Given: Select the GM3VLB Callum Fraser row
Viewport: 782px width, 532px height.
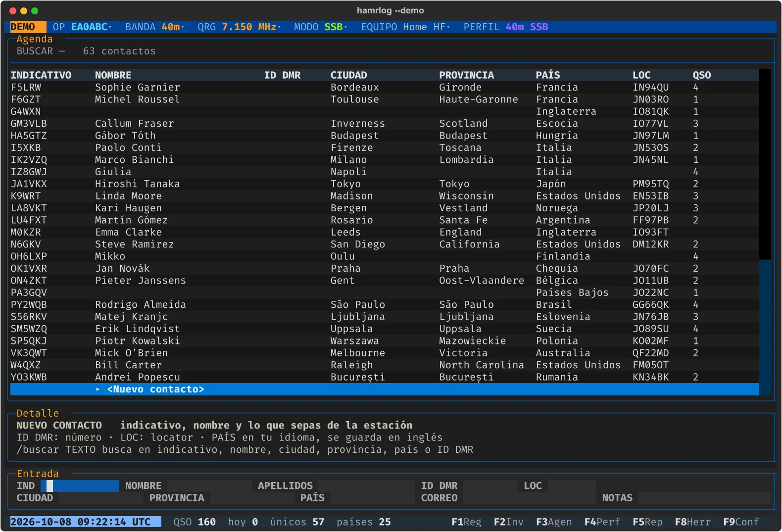Looking at the screenshot, I should coord(385,124).
